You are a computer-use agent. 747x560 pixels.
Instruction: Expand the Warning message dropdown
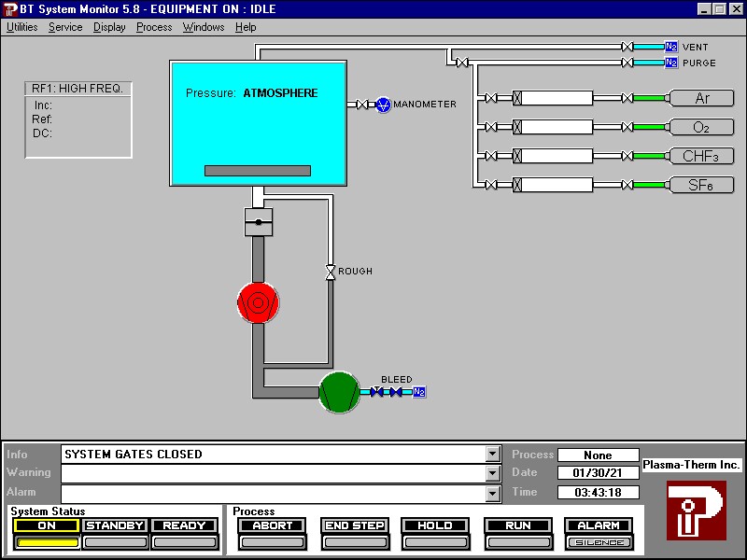click(x=493, y=473)
